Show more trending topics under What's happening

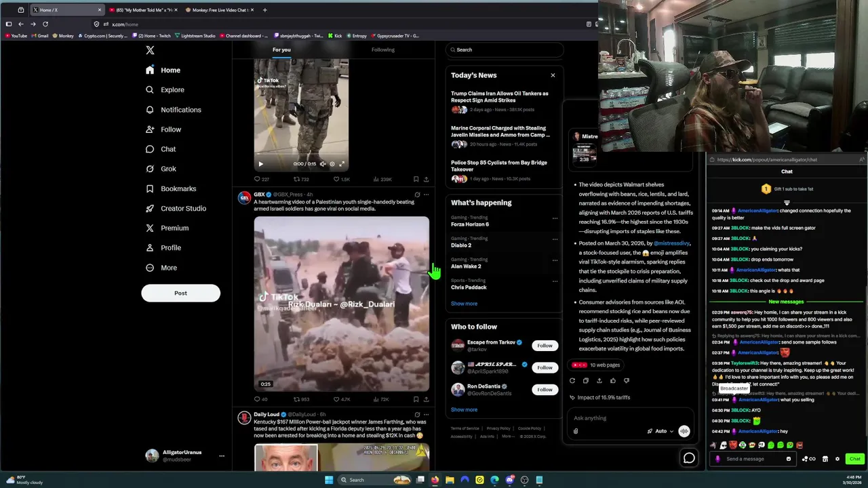pyautogui.click(x=464, y=304)
